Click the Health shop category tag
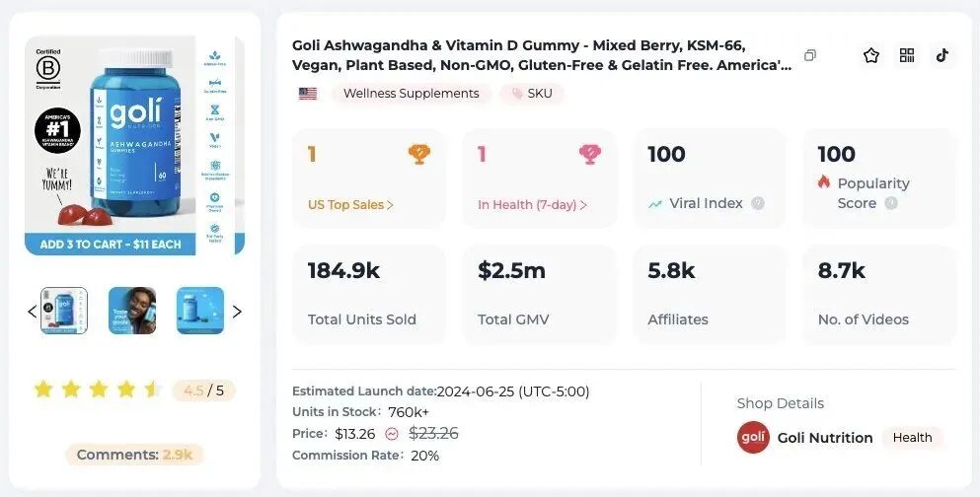 [x=912, y=438]
